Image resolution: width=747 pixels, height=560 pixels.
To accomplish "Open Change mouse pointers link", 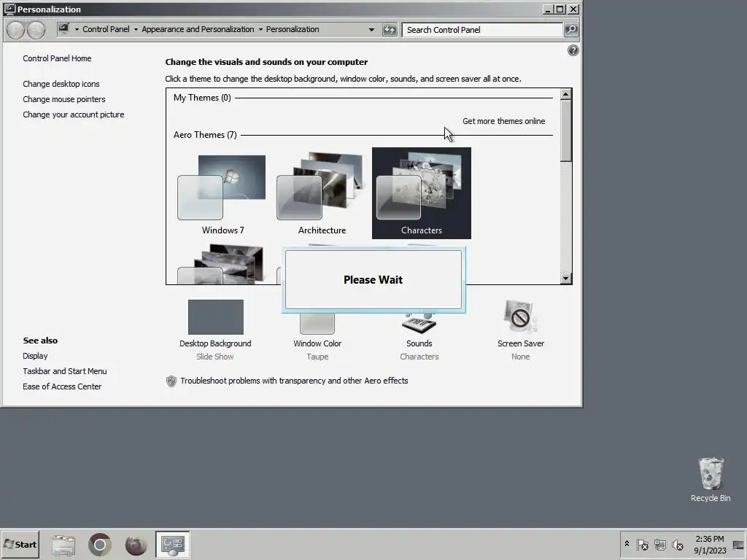I will [64, 99].
